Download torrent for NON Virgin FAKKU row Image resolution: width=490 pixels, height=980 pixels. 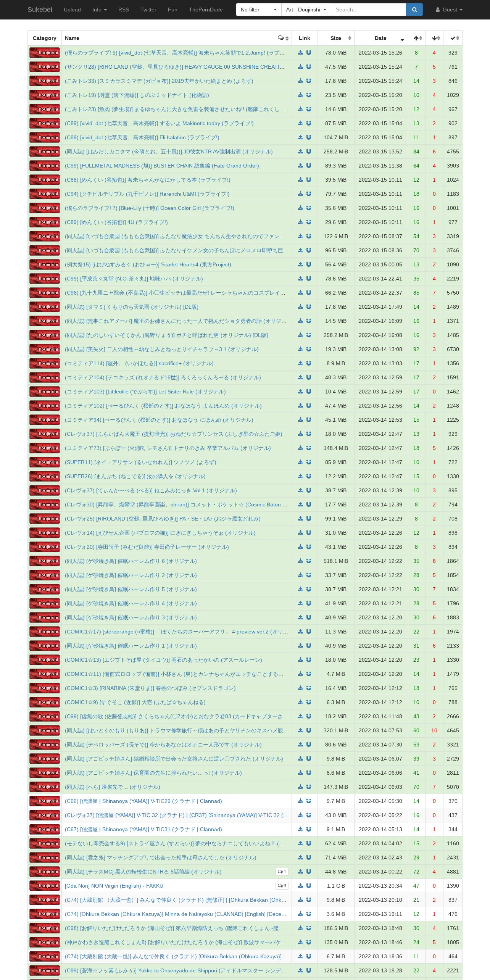[x=300, y=886]
